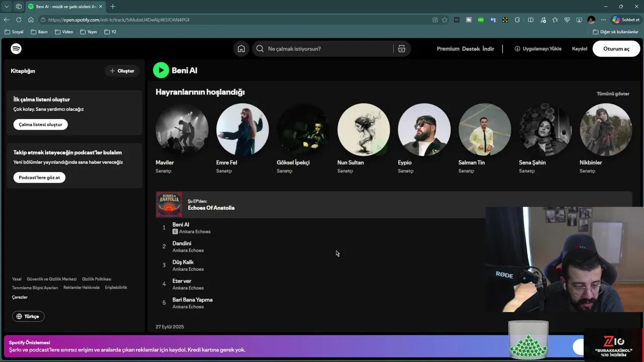Select the track Eter ver
The width and height of the screenshot is (644, 362).
(182, 281)
